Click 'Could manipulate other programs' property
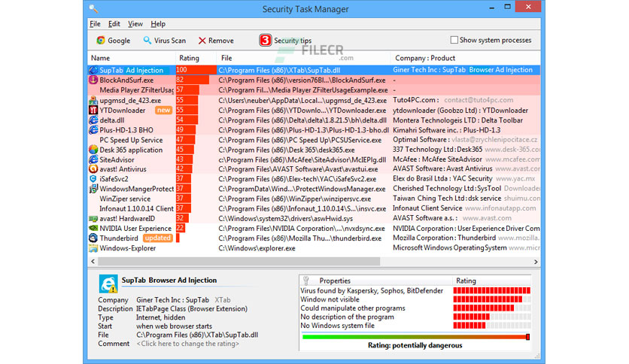The height and width of the screenshot is (364, 629). tap(415, 308)
